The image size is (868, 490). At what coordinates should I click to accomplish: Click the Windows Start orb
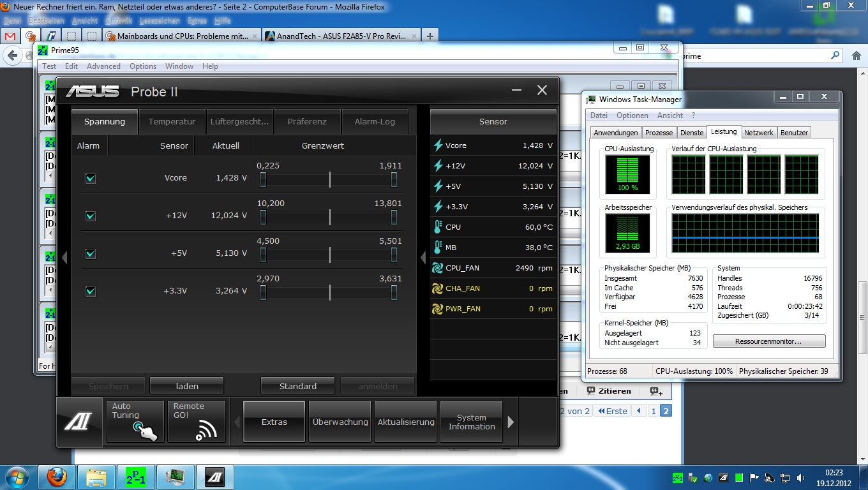pyautogui.click(x=17, y=477)
